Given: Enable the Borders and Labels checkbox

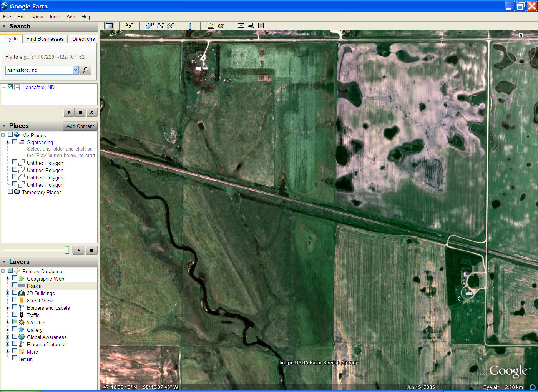Looking at the screenshot, I should click(15, 307).
